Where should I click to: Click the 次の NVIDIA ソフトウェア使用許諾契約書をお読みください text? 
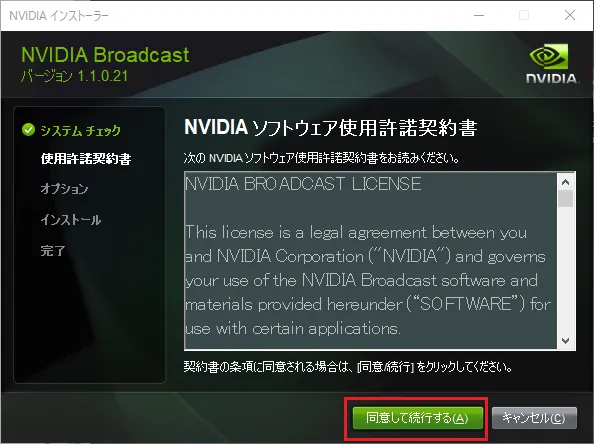click(x=322, y=158)
